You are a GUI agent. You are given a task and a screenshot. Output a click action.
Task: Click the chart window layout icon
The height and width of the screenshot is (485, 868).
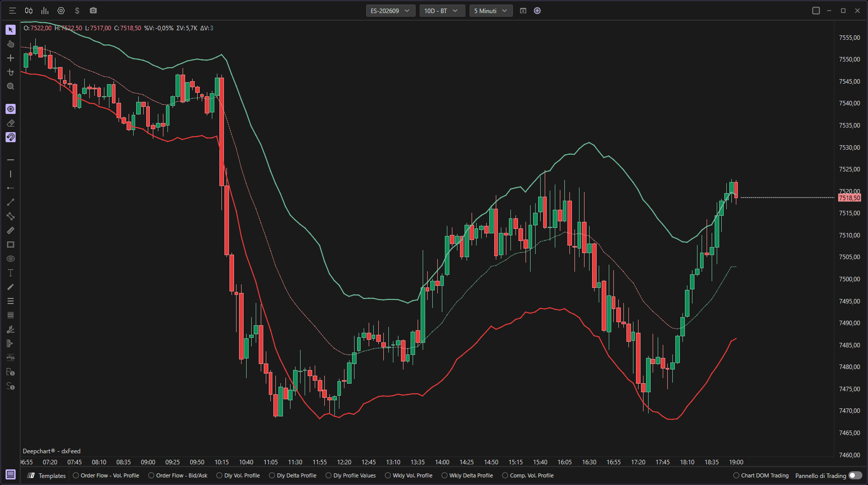[523, 11]
